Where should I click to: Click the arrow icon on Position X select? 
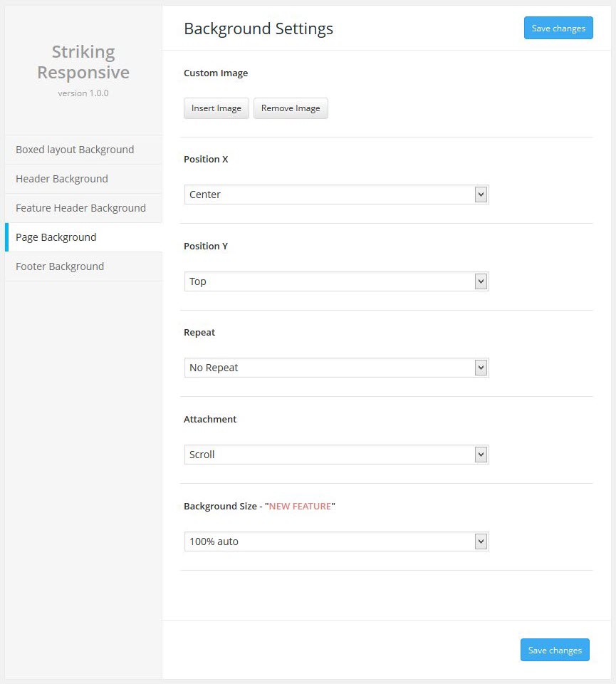pos(481,195)
